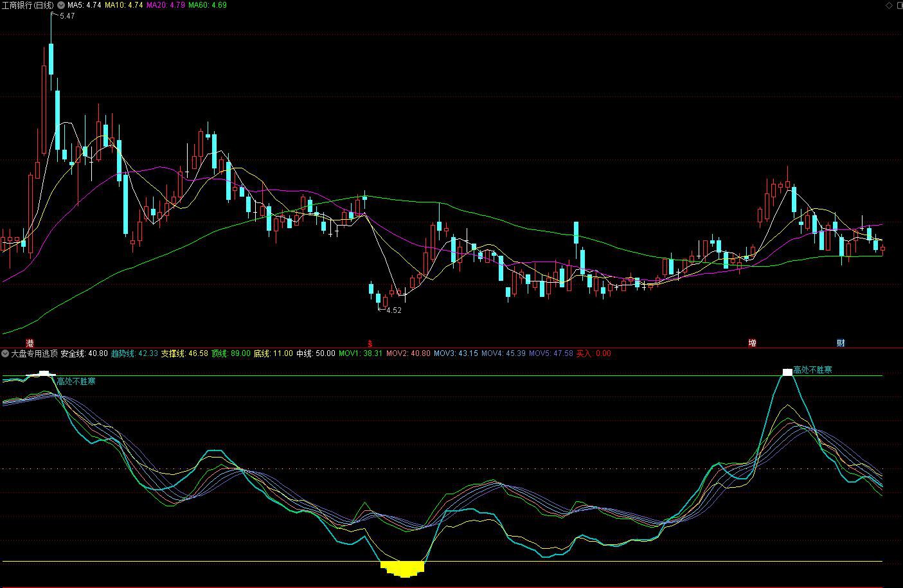Viewport: 903px width, 588px height.
Task: Click the 大盘专用逃顶 indicator name
Action: click(34, 353)
